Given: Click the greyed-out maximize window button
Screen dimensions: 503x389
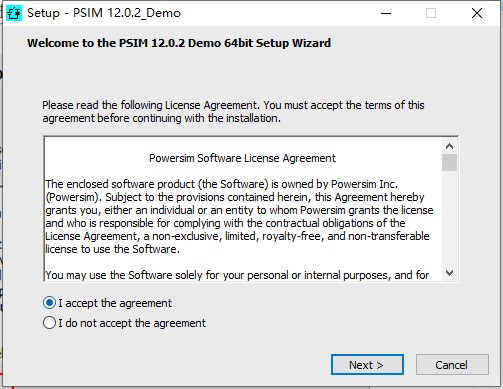Looking at the screenshot, I should [x=431, y=13].
